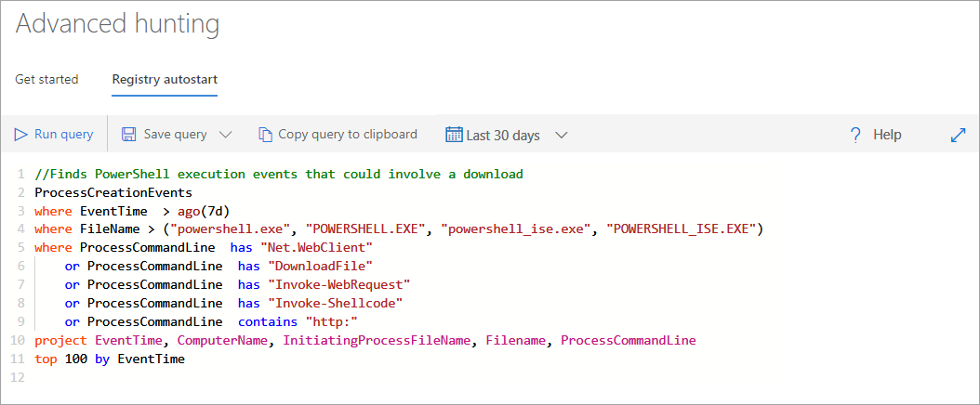Click the calendar icon for time range
The height and width of the screenshot is (405, 980).
454,134
